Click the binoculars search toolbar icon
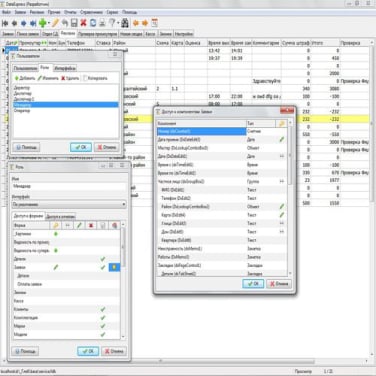 pyautogui.click(x=125, y=23)
